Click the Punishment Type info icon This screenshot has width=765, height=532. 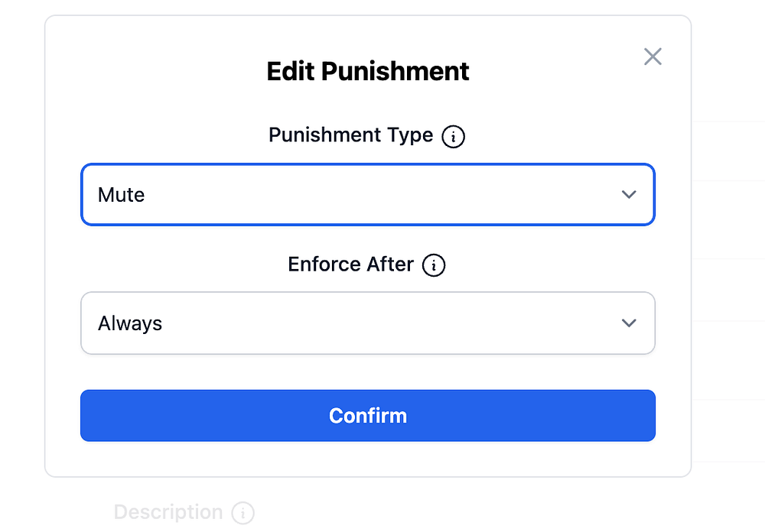(454, 137)
